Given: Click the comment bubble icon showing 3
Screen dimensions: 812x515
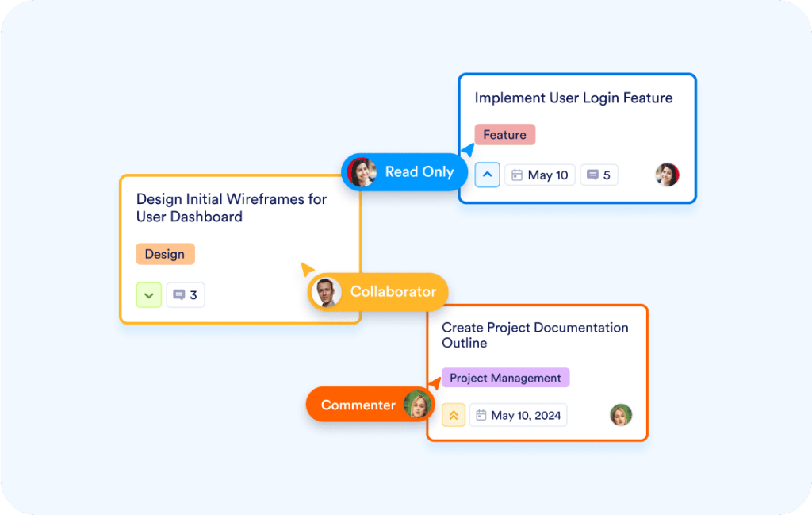Looking at the screenshot, I should 178,294.
